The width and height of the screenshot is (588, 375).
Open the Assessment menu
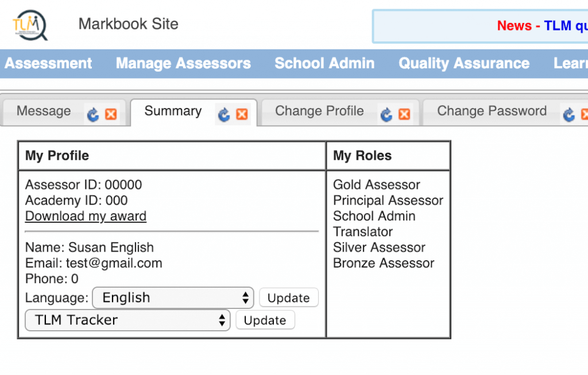click(x=48, y=63)
